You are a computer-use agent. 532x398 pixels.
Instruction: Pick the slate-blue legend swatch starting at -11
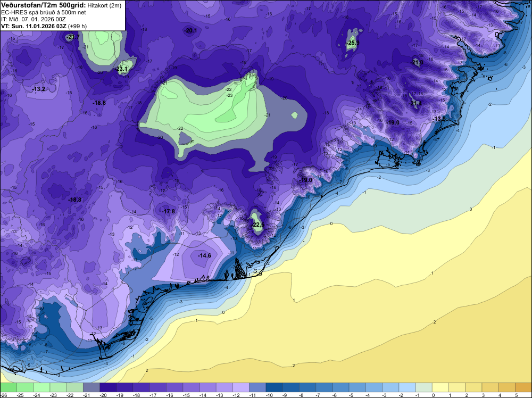point(257,387)
